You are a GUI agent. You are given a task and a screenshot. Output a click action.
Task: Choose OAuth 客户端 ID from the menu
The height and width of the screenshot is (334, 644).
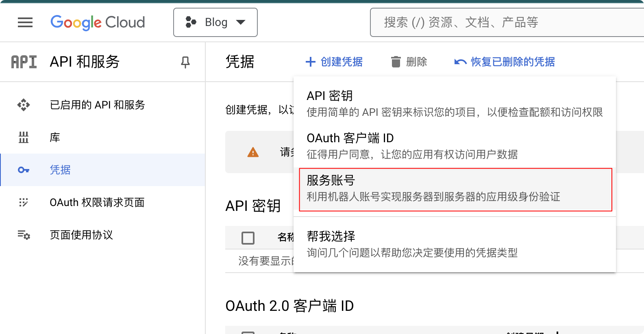[455, 146]
